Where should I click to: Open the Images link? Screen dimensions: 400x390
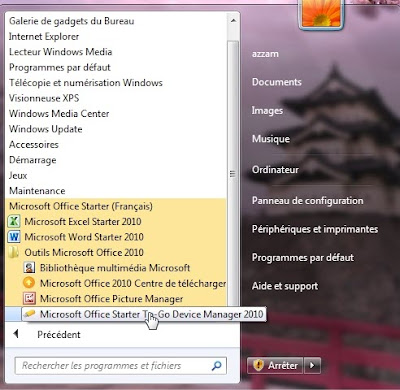pos(267,110)
